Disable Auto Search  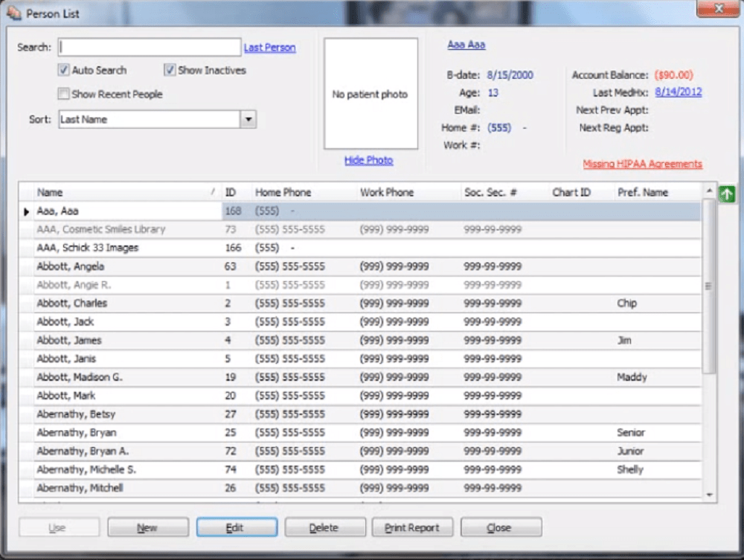tap(62, 71)
